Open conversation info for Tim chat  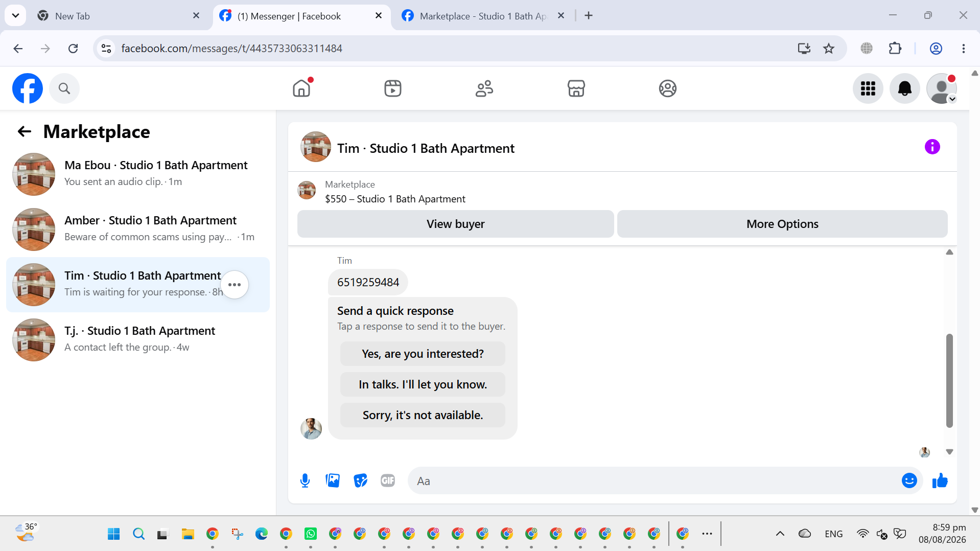[932, 147]
